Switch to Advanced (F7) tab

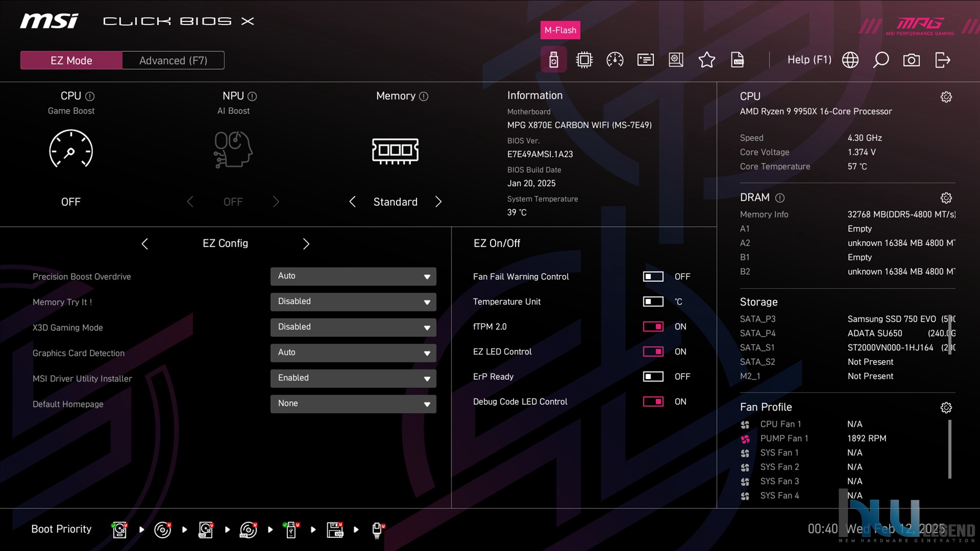pos(173,61)
